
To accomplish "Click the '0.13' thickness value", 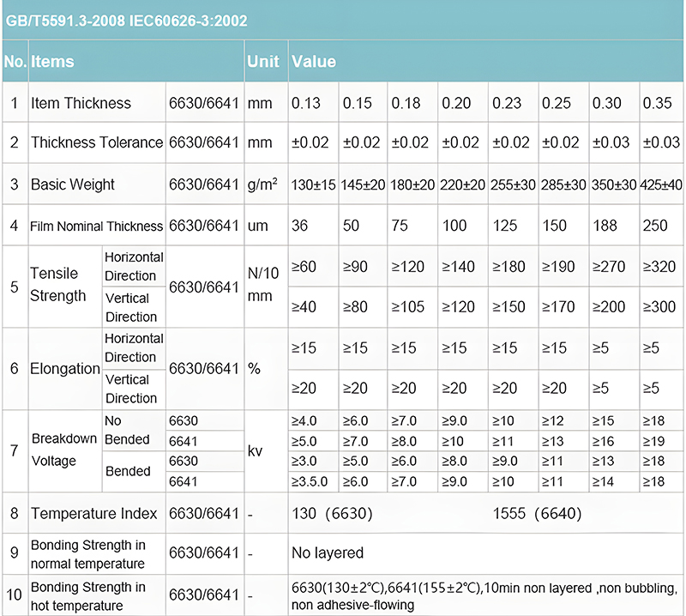I will 306,103.
